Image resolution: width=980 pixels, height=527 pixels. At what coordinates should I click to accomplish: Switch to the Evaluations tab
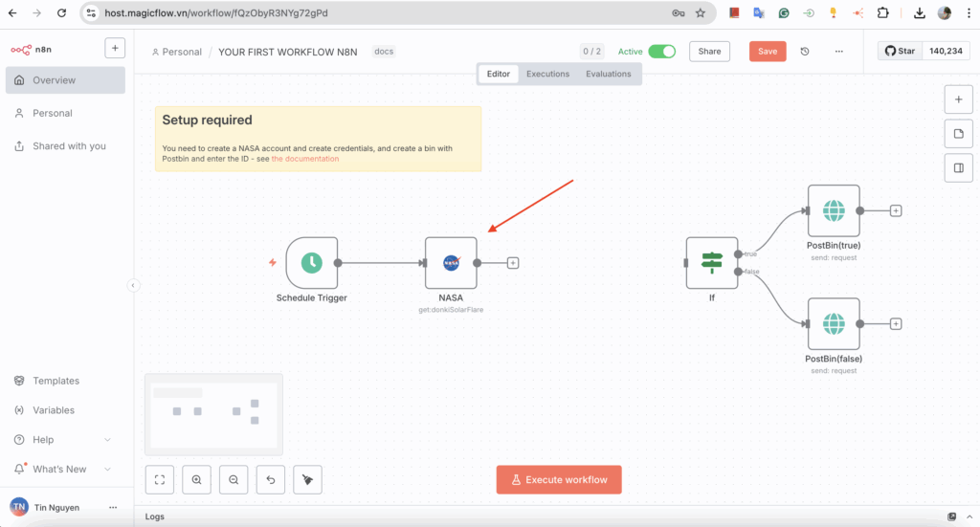[x=609, y=74]
